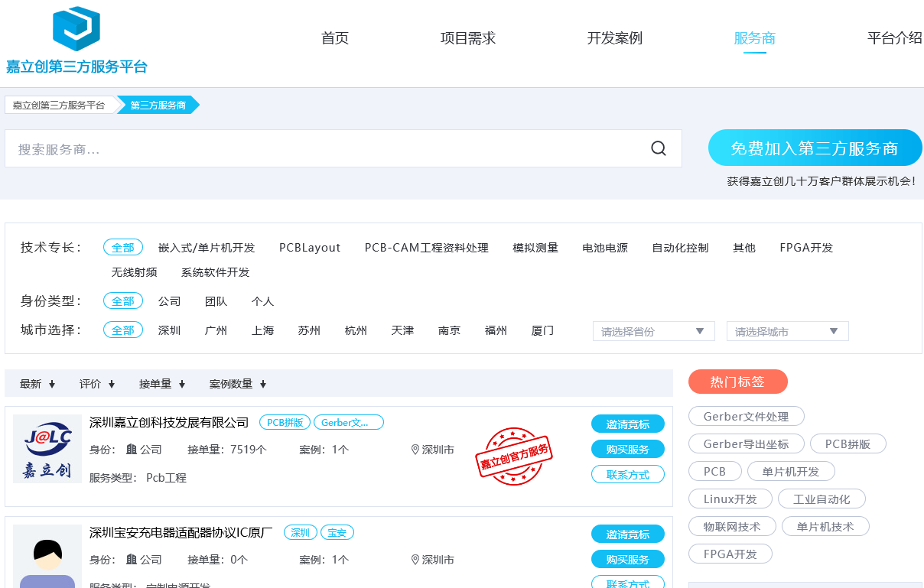Image resolution: width=924 pixels, height=588 pixels.
Task: Click the Gerber文… tag on the 嘉立创 card
Action: coord(349,422)
